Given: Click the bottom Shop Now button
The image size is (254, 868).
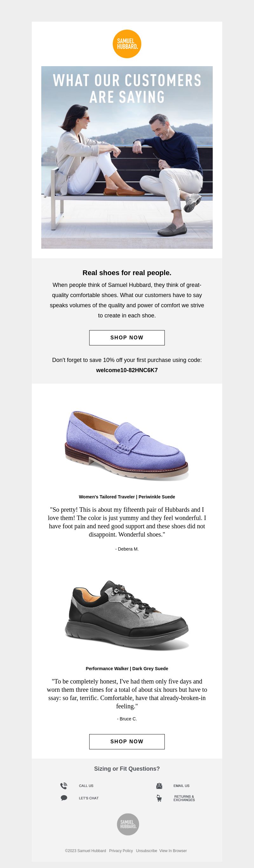Looking at the screenshot, I should tap(127, 741).
